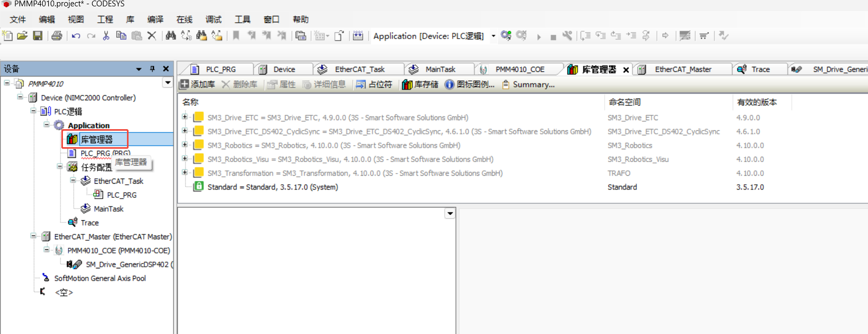Switch to the Trace tab
Image resolution: width=868 pixels, height=334 pixels.
click(761, 69)
